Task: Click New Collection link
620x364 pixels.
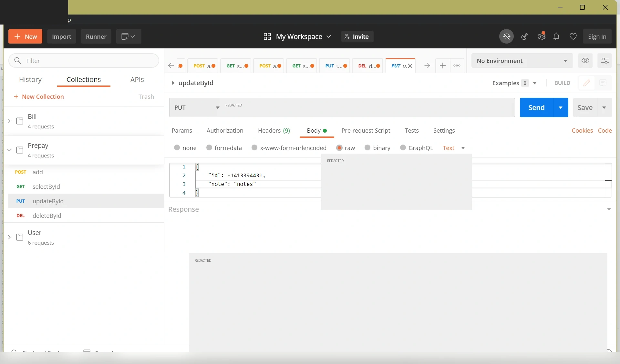Action: tap(39, 96)
